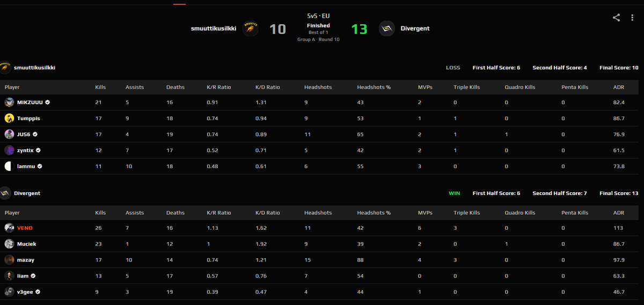Image resolution: width=644 pixels, height=305 pixels.
Task: Click Headshots % header in smuuttikusilkki table
Action: point(374,87)
